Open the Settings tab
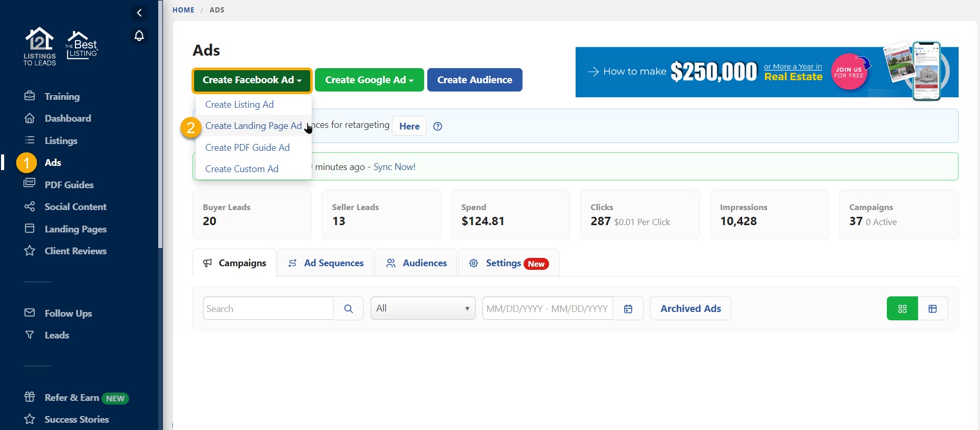 (x=509, y=263)
